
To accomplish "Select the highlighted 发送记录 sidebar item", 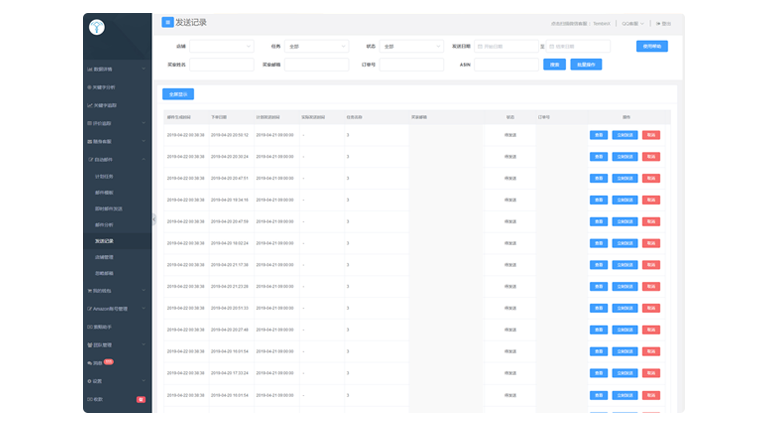I will (x=117, y=241).
